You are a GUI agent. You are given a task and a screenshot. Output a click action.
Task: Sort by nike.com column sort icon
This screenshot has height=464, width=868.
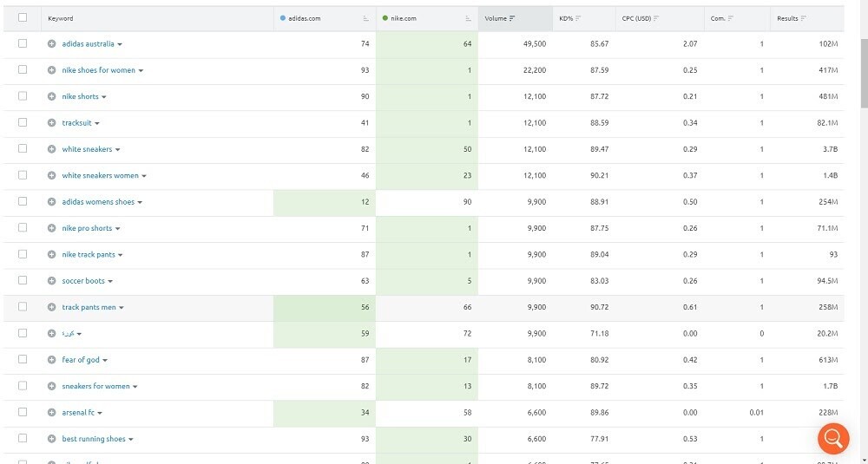469,18
